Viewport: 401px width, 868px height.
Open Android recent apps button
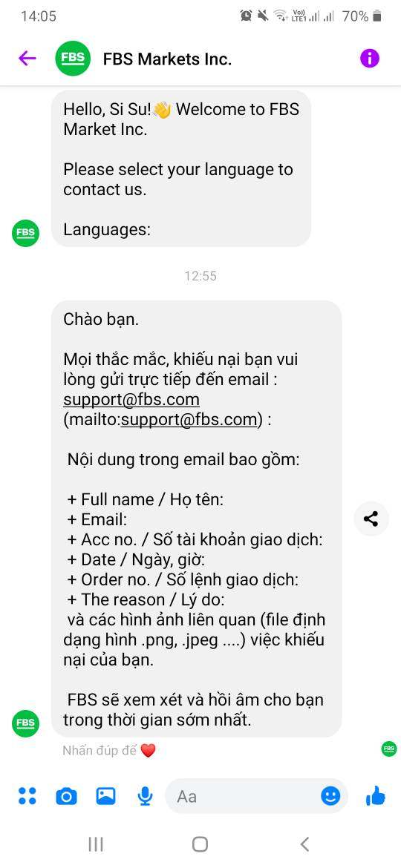coord(96,844)
